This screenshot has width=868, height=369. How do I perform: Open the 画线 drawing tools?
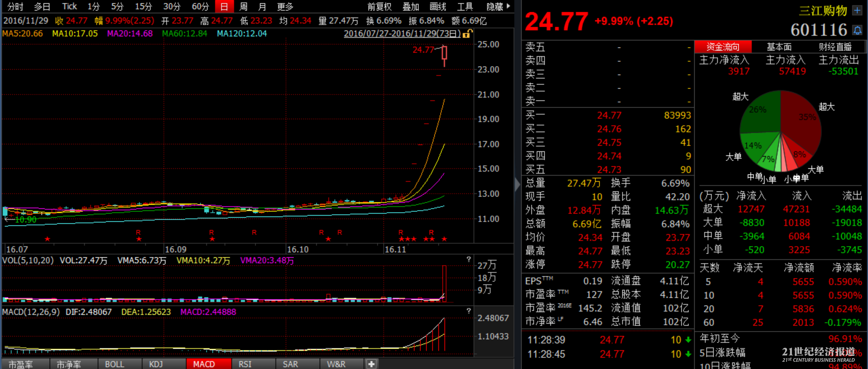[x=438, y=6]
